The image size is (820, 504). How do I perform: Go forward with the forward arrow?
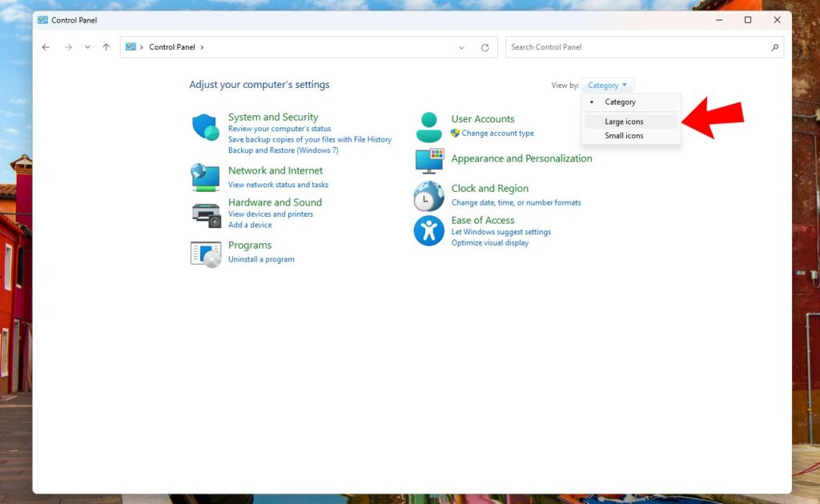68,47
